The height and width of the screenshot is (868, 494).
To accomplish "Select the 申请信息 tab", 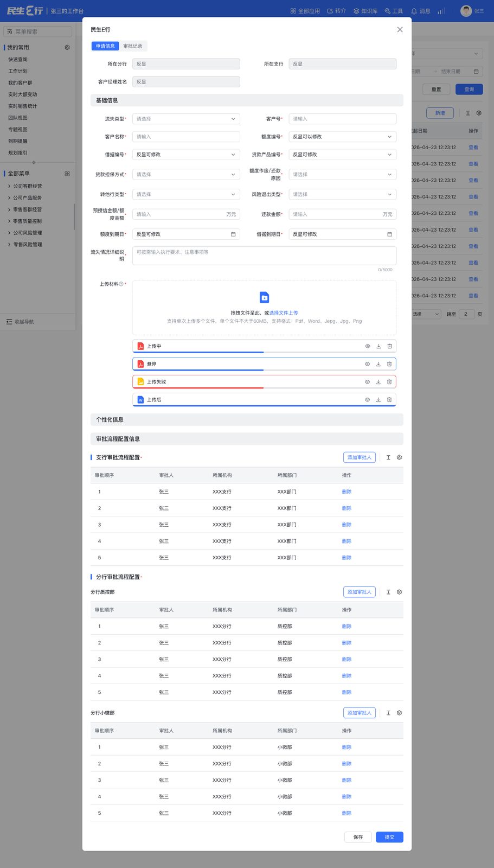I will coord(105,46).
